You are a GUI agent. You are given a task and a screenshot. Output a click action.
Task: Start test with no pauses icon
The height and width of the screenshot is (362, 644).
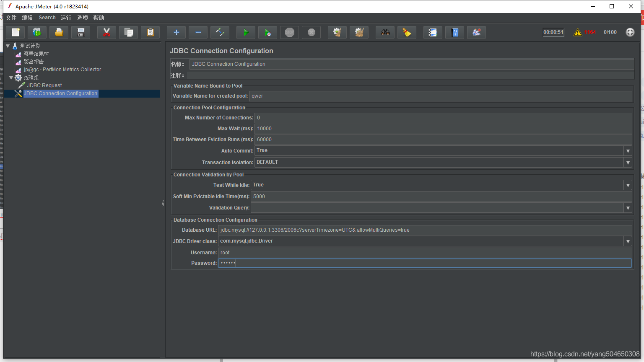point(268,32)
